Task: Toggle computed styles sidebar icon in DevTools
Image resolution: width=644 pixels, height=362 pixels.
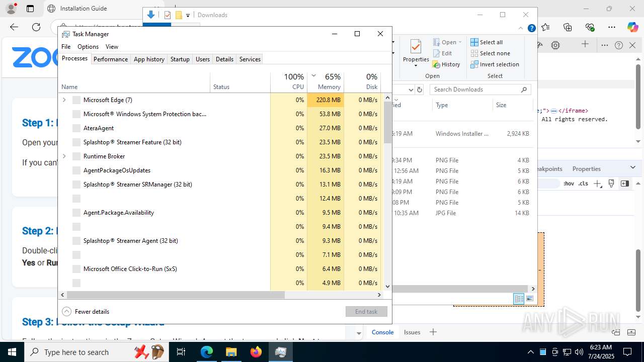Action: pos(625,184)
